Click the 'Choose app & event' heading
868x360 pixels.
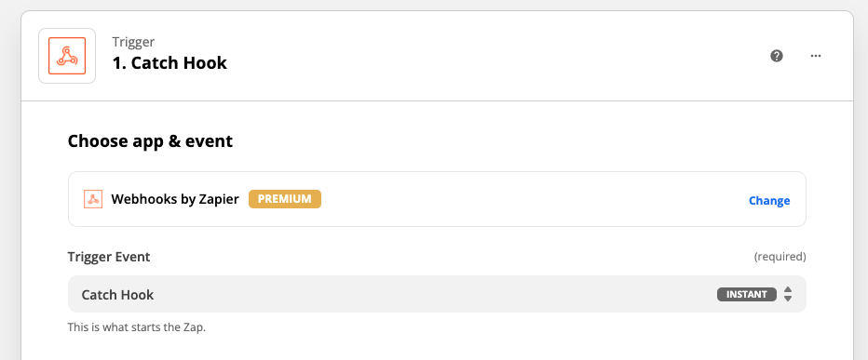coord(150,141)
